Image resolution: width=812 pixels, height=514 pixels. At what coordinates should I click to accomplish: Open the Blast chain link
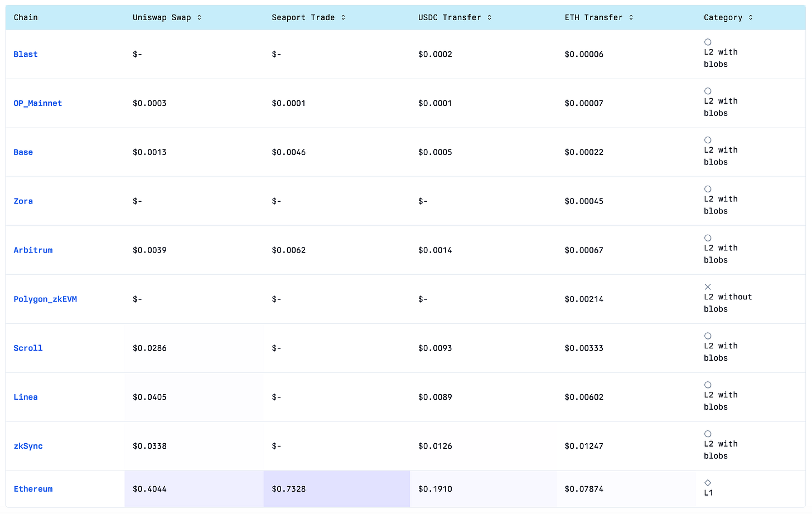[26, 55]
